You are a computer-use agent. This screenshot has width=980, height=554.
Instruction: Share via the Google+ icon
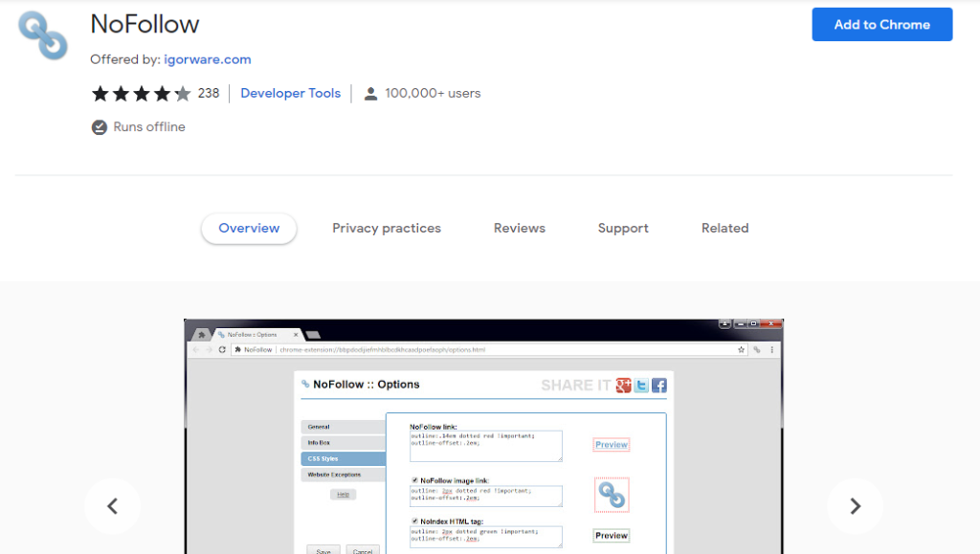point(623,386)
